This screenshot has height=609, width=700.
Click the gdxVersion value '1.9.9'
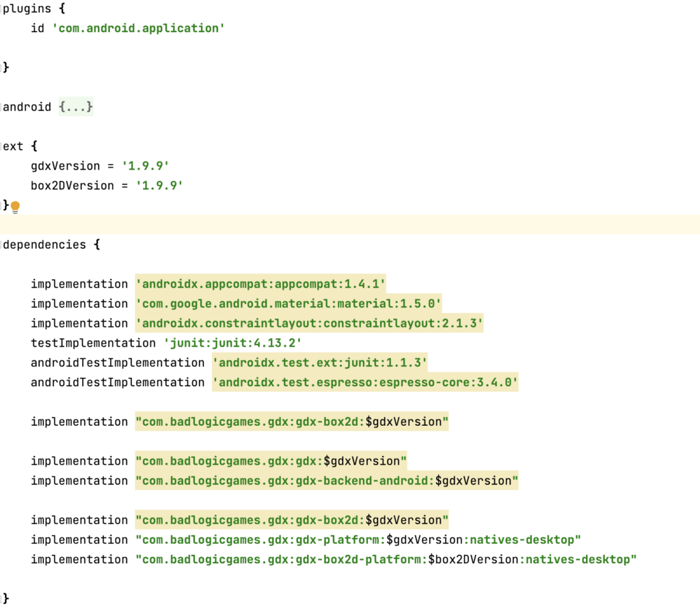146,165
